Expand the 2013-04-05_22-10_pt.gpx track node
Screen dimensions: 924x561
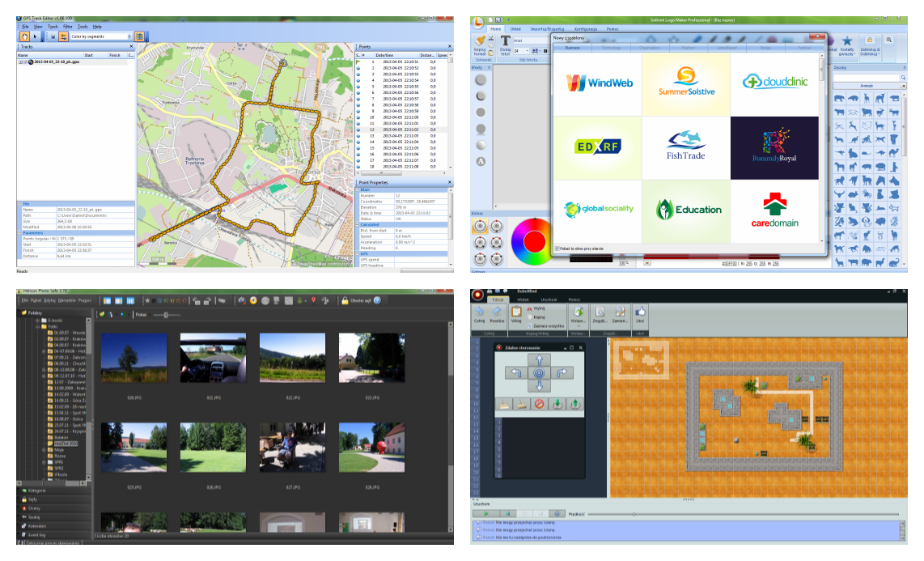tap(20, 62)
